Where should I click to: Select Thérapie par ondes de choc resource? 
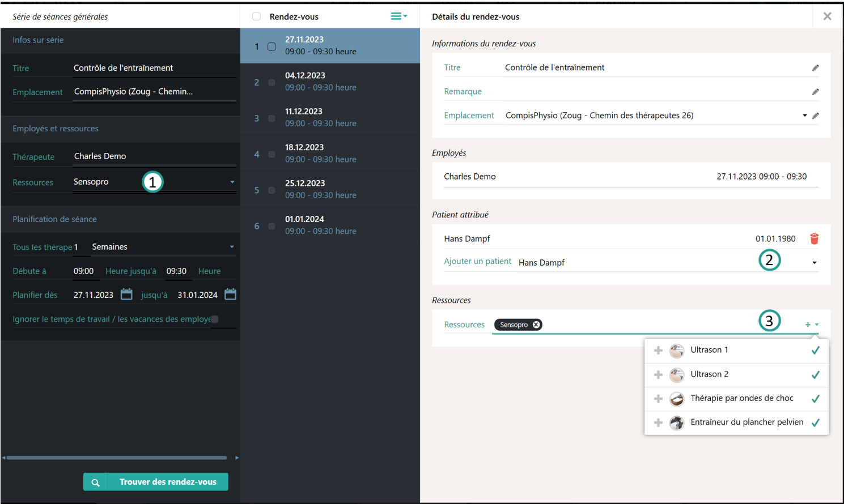pos(741,398)
